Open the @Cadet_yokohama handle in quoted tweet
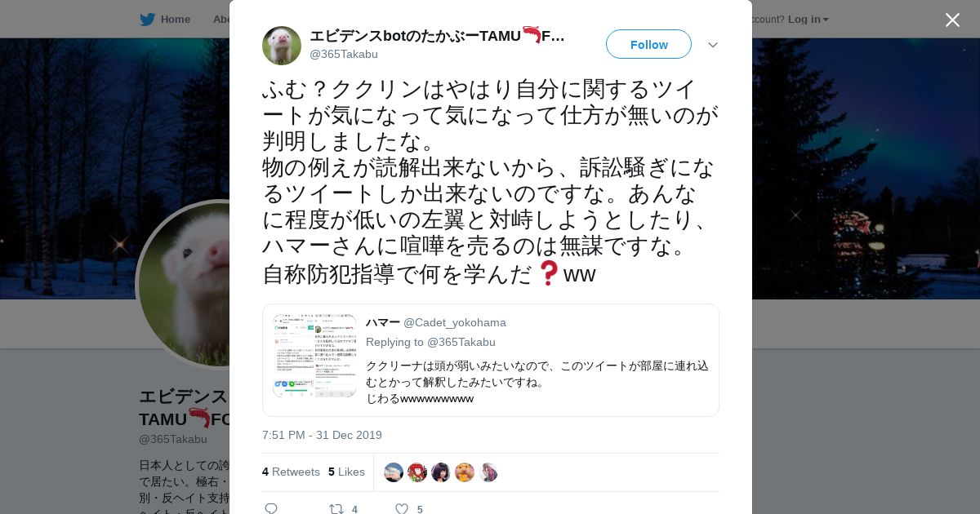The width and height of the screenshot is (980, 514). point(455,322)
